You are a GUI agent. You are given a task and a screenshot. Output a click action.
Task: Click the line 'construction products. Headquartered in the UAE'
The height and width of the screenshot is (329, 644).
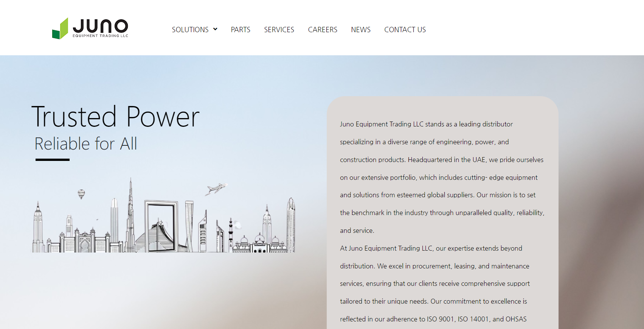coord(442,160)
